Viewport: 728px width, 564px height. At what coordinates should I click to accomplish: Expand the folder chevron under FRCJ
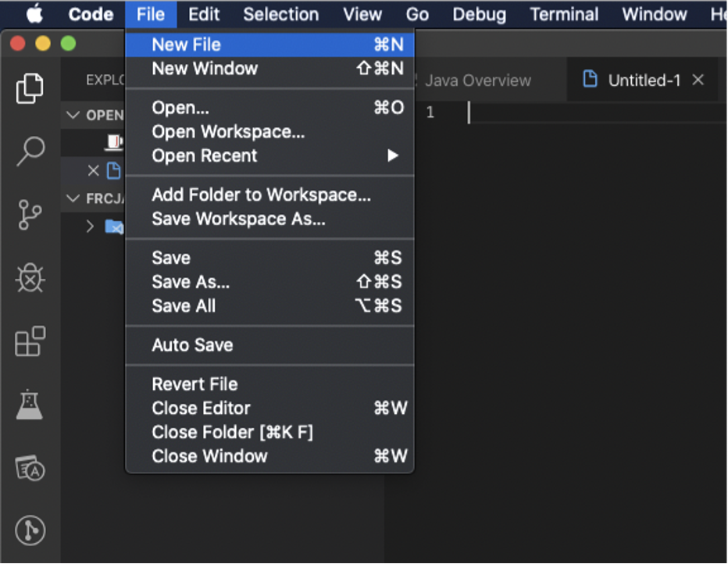point(90,227)
